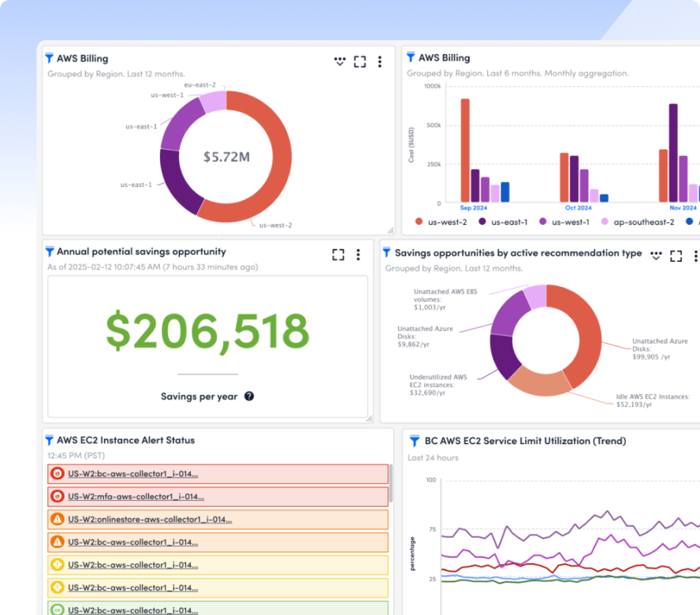The image size is (700, 615).
Task: Open dots-chevron dropdown on Savings opportunities widget
Action: [656, 255]
